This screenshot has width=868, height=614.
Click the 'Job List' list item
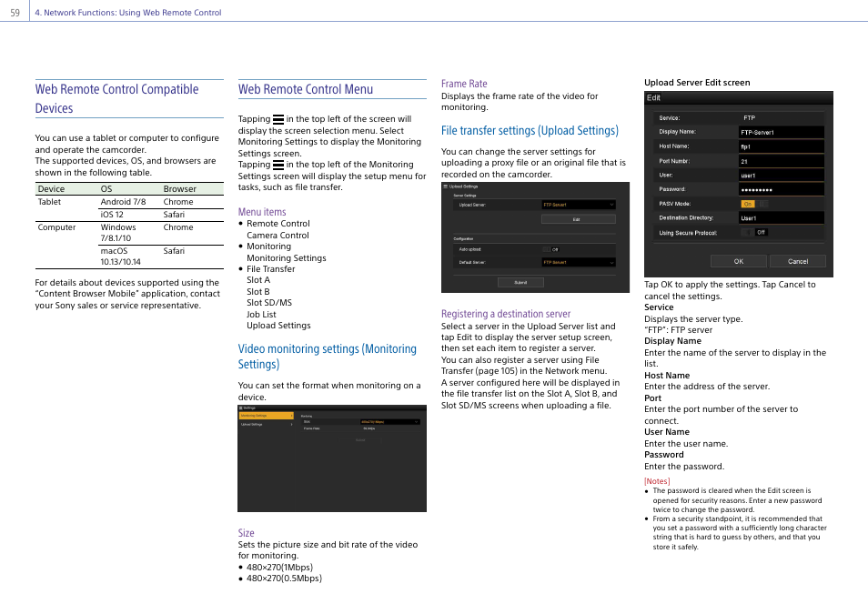point(261,315)
